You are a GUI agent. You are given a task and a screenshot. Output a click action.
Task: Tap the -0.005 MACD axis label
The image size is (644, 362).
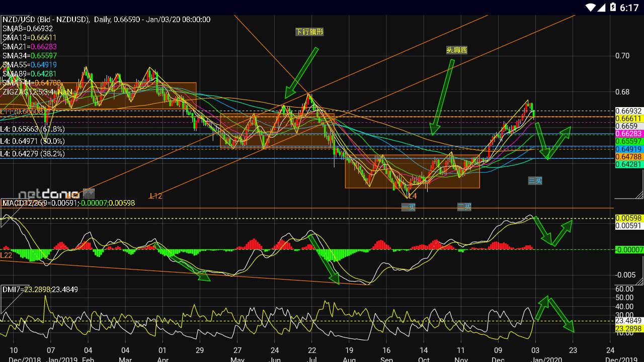click(625, 275)
